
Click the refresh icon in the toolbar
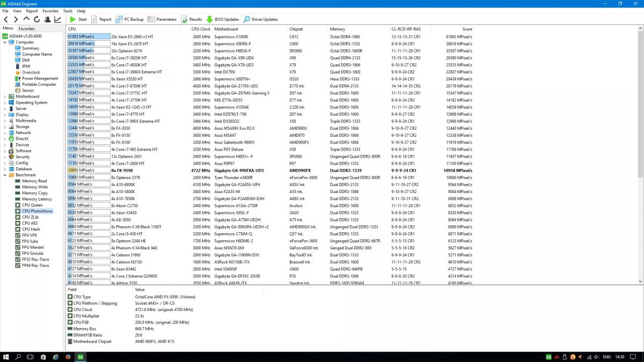click(x=36, y=19)
